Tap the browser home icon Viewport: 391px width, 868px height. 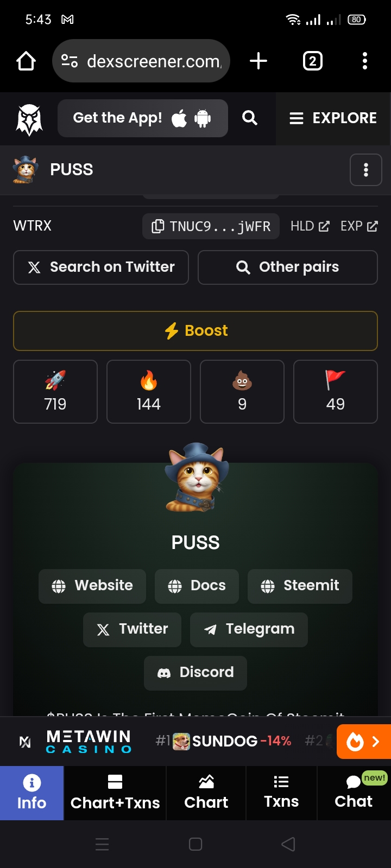[26, 61]
